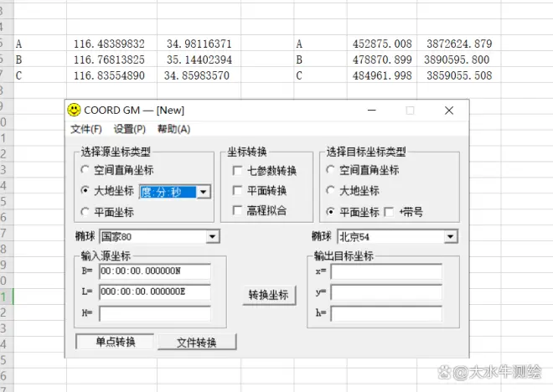
Task: Open the 文件(F) menu
Action: (85, 129)
